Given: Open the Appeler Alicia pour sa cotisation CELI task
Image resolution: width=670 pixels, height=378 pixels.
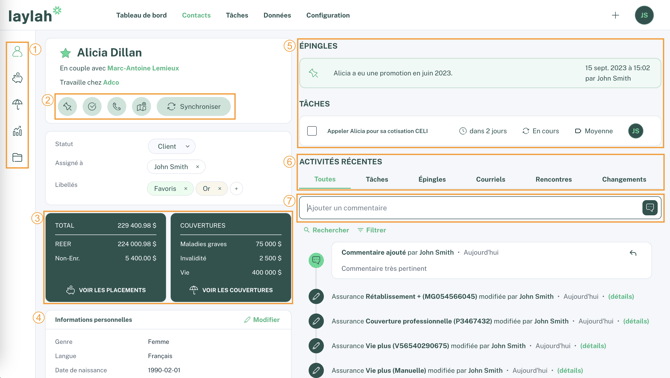Looking at the screenshot, I should [x=377, y=131].
